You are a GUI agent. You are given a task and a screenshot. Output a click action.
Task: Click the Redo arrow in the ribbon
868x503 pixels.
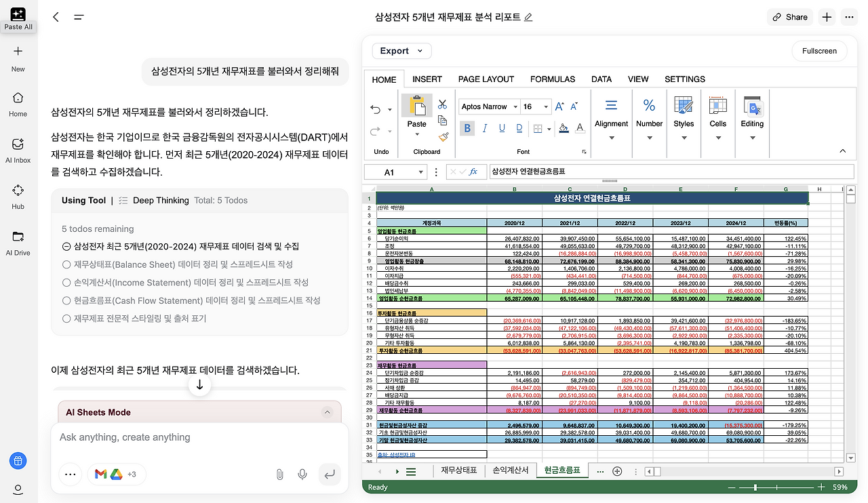point(376,131)
